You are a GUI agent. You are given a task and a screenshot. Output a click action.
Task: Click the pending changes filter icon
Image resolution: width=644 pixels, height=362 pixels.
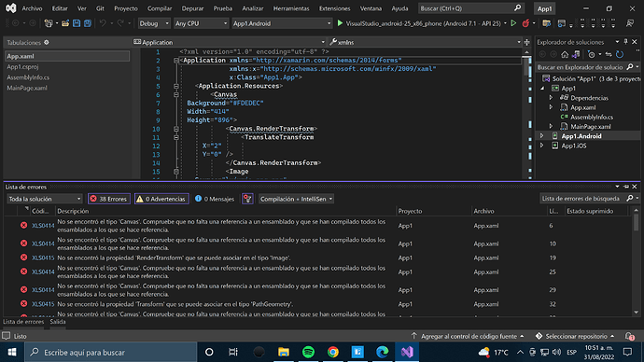tap(591, 55)
